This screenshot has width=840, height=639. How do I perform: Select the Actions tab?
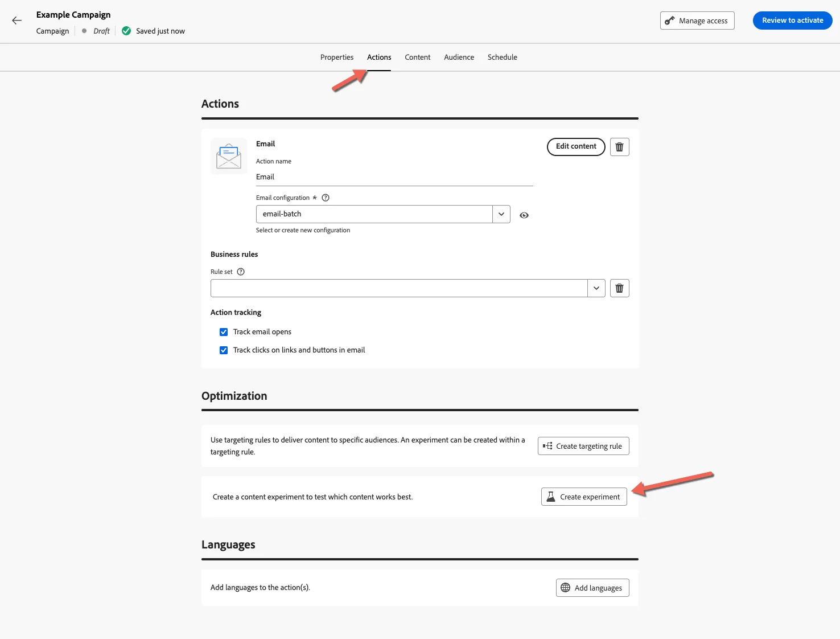coord(379,57)
